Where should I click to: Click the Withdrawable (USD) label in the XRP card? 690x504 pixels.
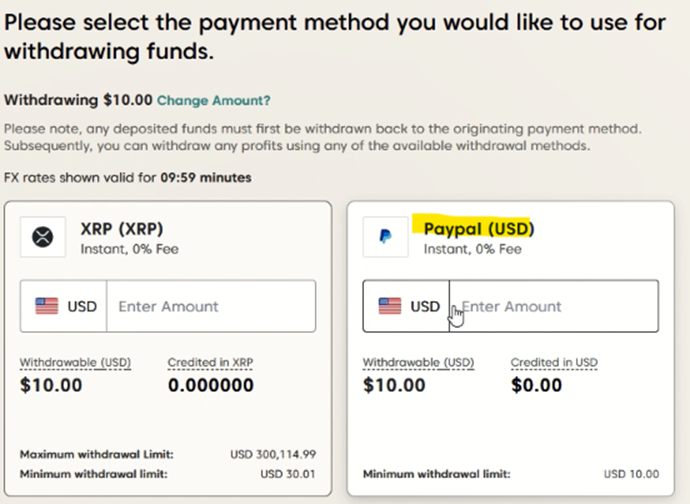pos(76,362)
